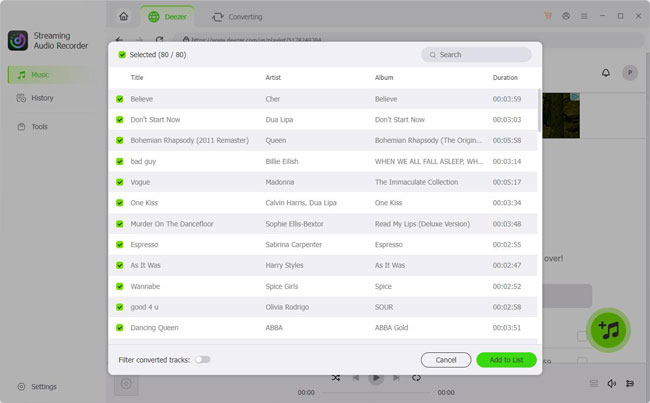Uncheck the bad guy track checkbox
Image resolution: width=650 pixels, height=403 pixels.
tap(120, 161)
